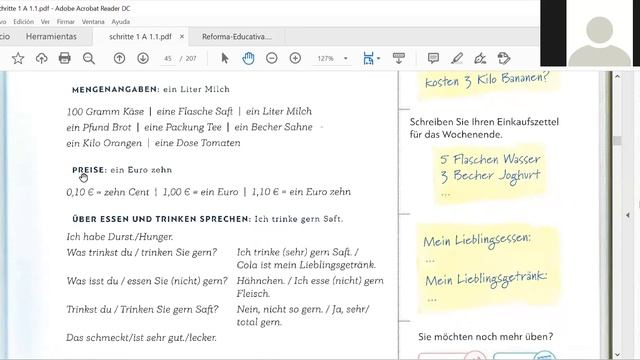This screenshot has height=360, width=640.
Task: Click the bookmark star icon
Action: (18, 58)
